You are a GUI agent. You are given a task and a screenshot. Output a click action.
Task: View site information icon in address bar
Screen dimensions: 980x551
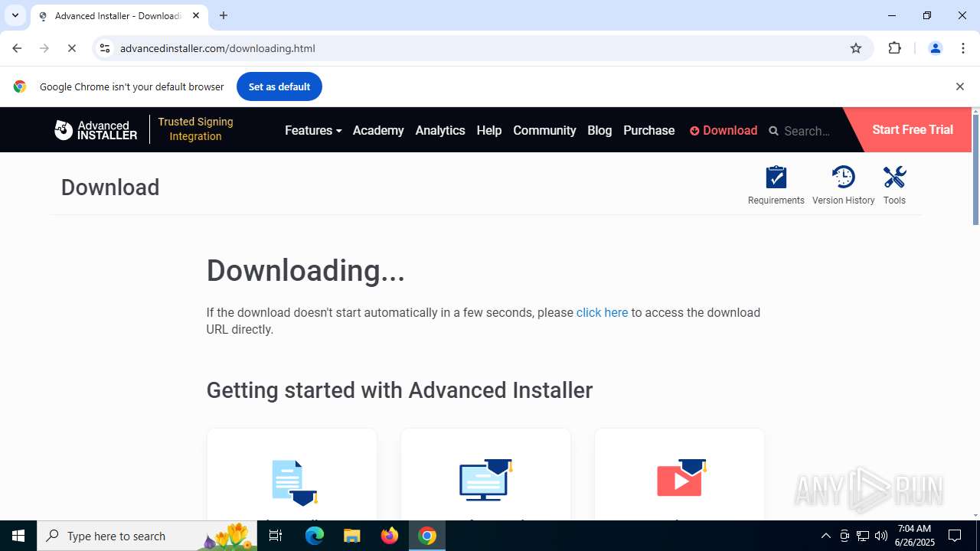coord(105,48)
